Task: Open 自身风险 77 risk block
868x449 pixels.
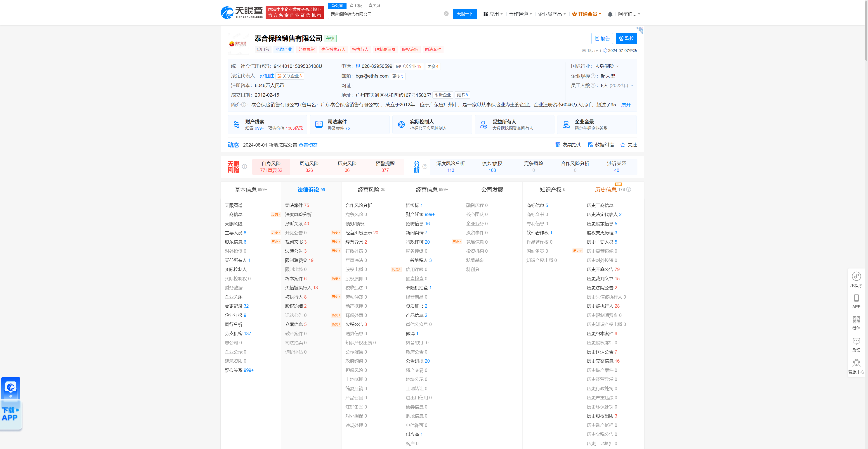Action: click(271, 167)
